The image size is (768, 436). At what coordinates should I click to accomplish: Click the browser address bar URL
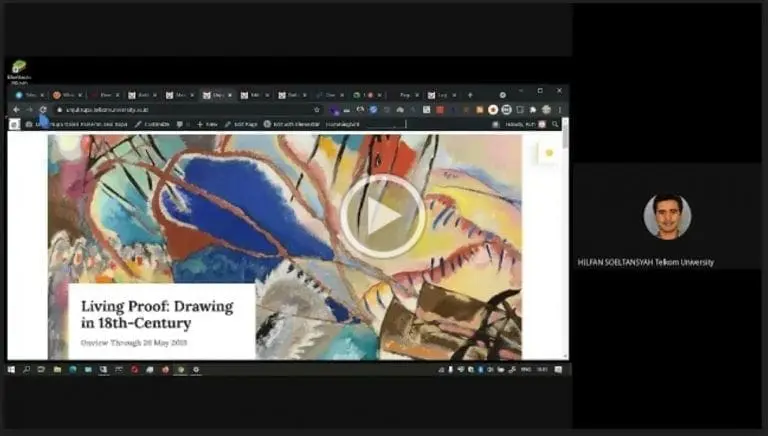[x=107, y=110]
